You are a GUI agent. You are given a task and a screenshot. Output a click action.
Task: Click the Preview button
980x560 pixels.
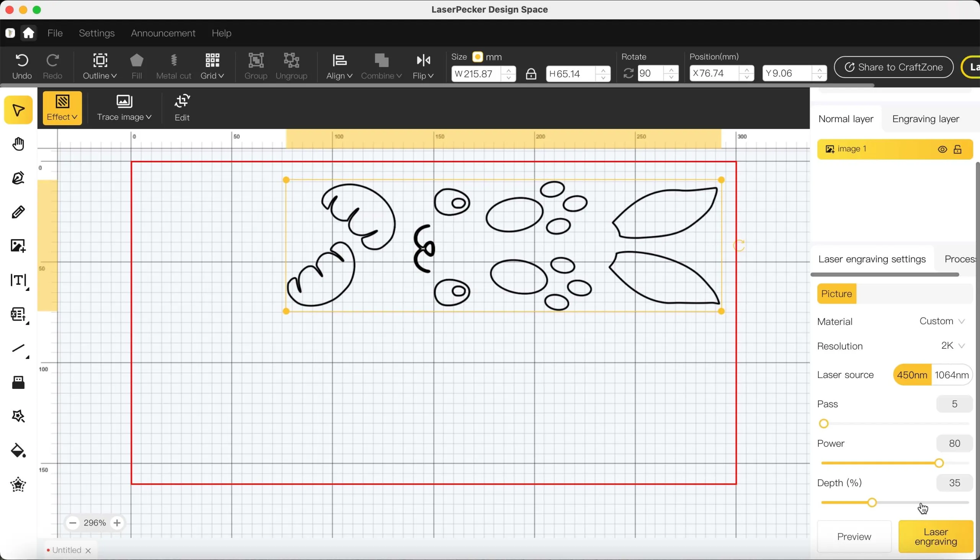pyautogui.click(x=854, y=537)
